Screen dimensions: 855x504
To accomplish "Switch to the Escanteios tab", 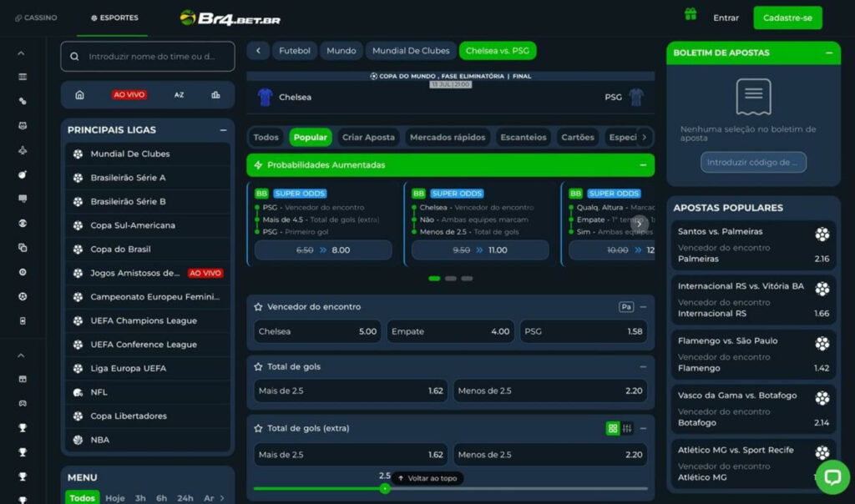I will [523, 138].
